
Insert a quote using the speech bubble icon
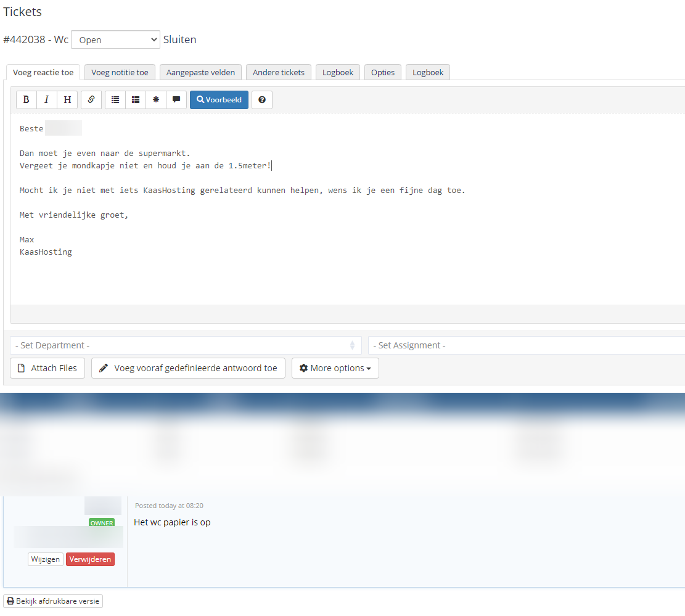pyautogui.click(x=176, y=100)
